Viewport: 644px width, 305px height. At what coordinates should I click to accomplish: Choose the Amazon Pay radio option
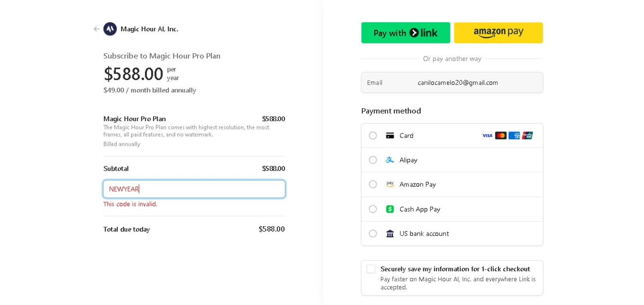pyautogui.click(x=373, y=184)
